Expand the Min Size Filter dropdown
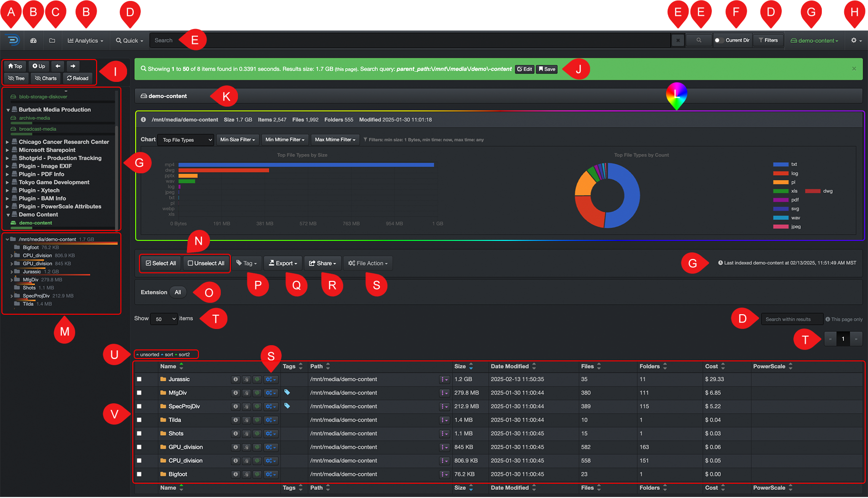 [x=238, y=140]
